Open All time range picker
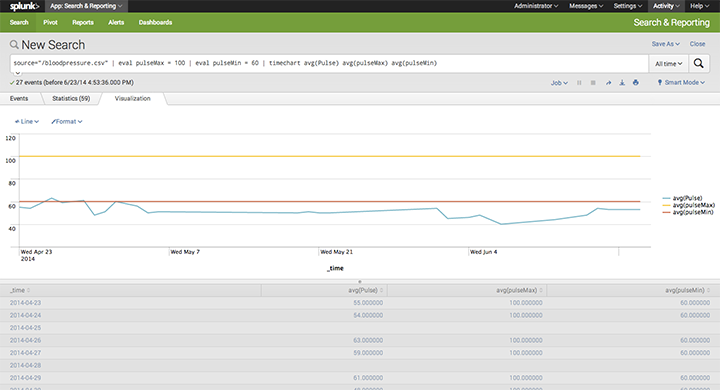The height and width of the screenshot is (390, 720). point(669,64)
